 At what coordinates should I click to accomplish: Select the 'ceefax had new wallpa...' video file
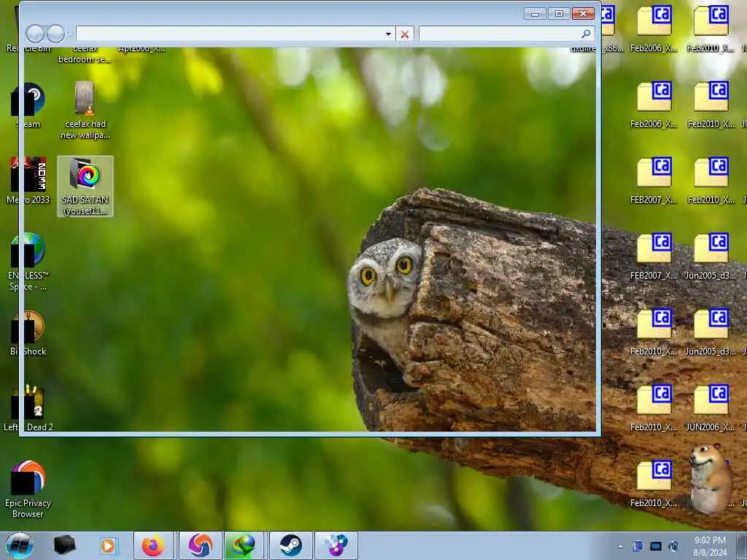coord(85,110)
